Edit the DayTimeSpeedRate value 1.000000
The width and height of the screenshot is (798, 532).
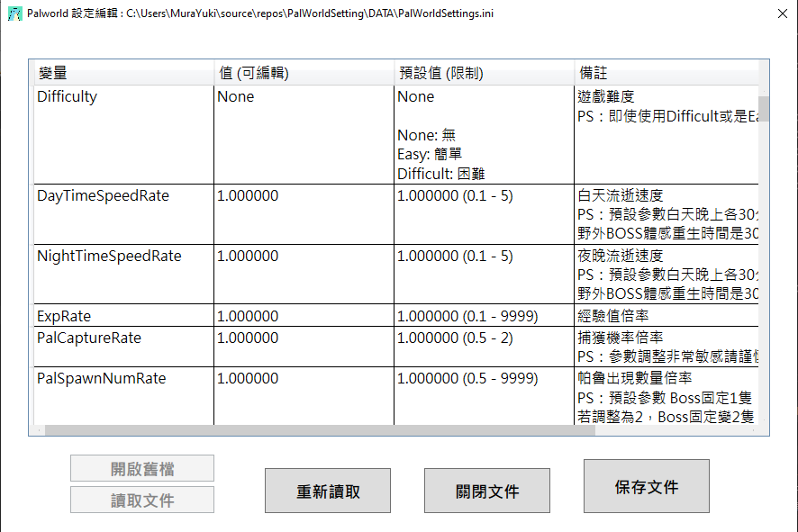tap(304, 214)
